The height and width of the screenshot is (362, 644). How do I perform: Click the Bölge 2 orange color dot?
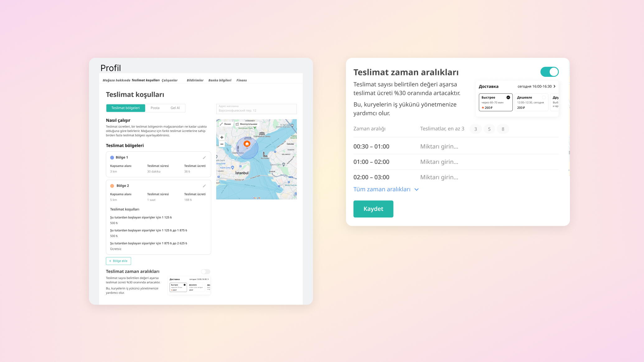point(112,186)
